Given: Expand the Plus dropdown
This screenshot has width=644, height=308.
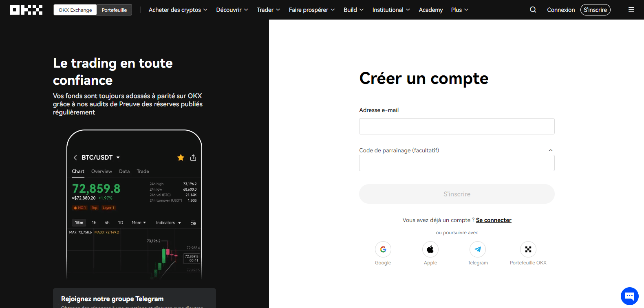Looking at the screenshot, I should pos(460,10).
